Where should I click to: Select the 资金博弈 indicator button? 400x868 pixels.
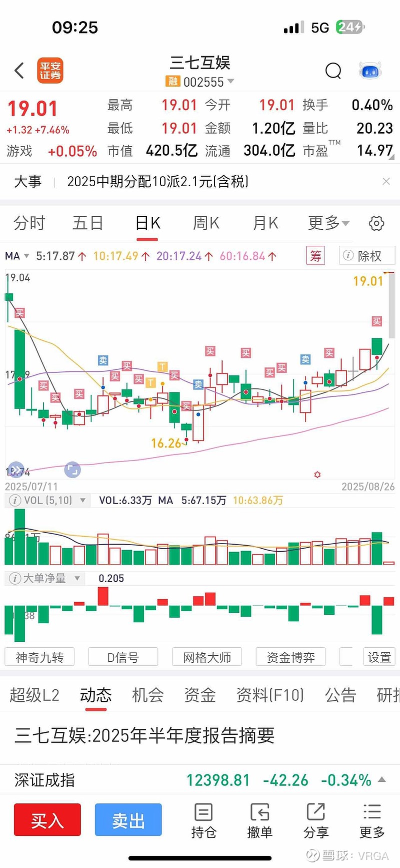tap(291, 657)
